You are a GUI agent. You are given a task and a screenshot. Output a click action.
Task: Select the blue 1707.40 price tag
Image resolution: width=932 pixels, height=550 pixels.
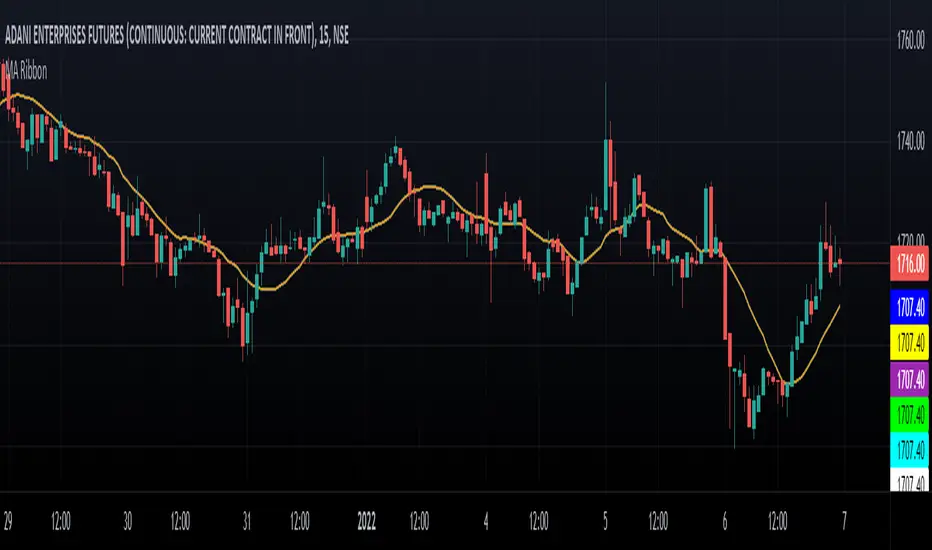(x=909, y=307)
